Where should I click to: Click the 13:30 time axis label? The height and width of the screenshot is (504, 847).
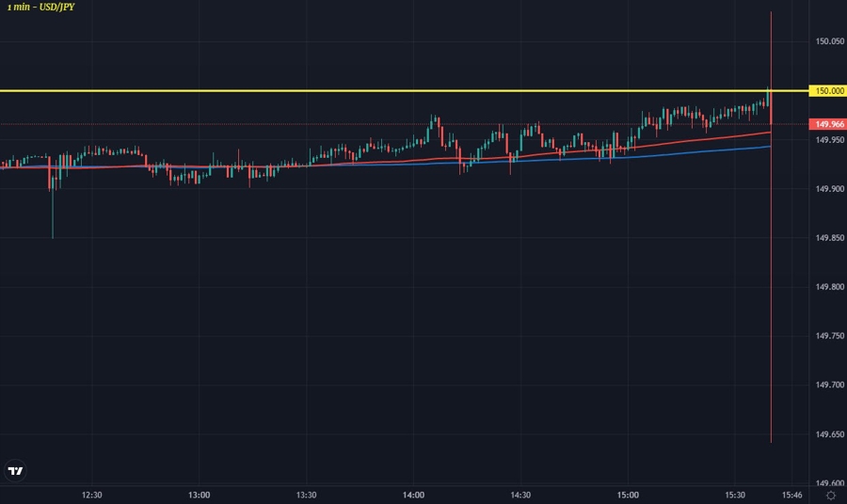click(x=307, y=495)
